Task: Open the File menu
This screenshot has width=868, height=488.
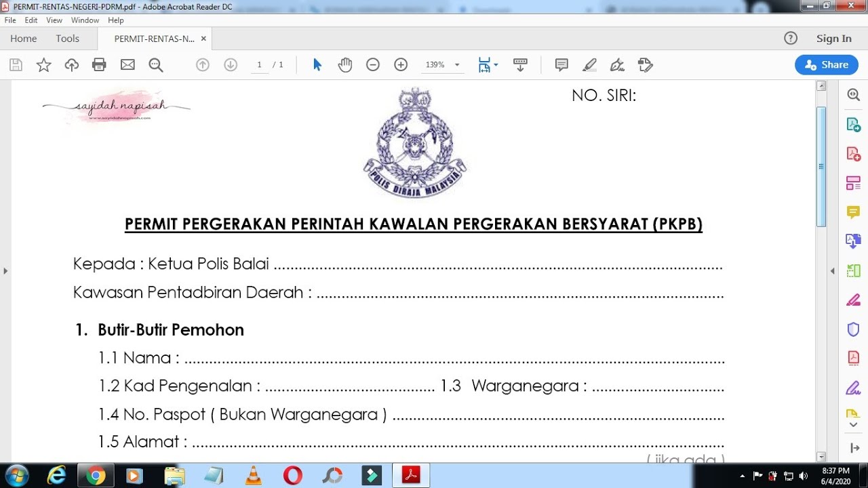Action: (10, 20)
